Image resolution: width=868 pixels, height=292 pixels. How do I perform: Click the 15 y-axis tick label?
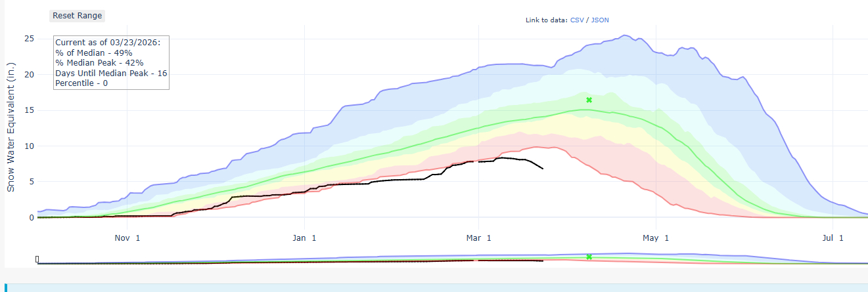click(x=28, y=110)
